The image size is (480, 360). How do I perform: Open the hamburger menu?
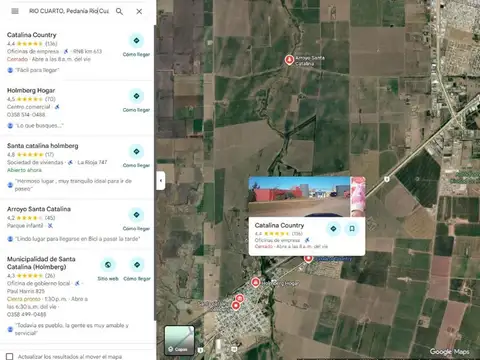click(x=15, y=11)
